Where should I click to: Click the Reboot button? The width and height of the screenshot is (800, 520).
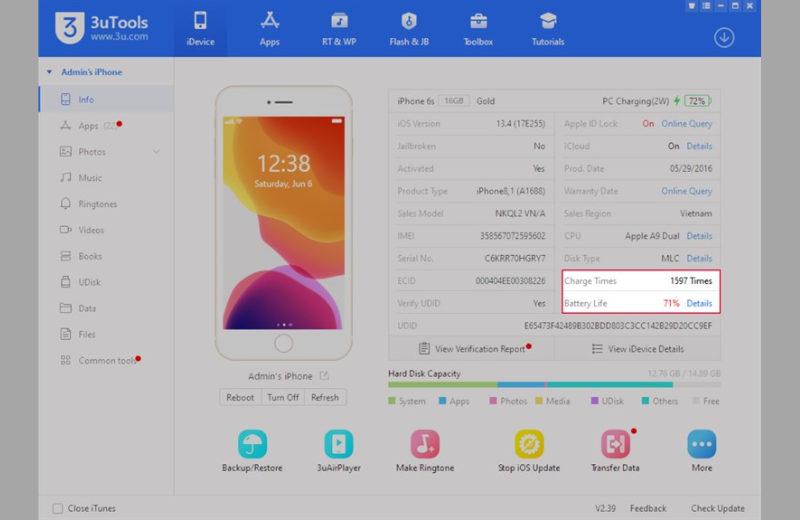pos(240,397)
